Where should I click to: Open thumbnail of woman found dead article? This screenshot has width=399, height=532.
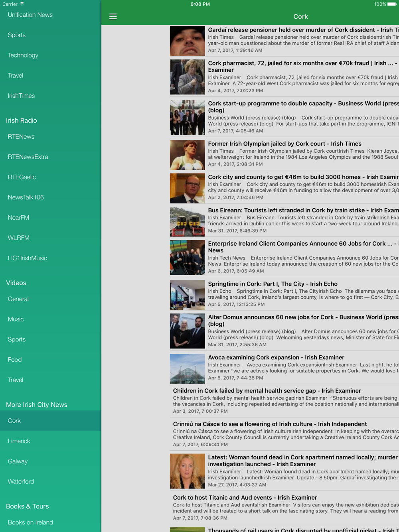187,471
